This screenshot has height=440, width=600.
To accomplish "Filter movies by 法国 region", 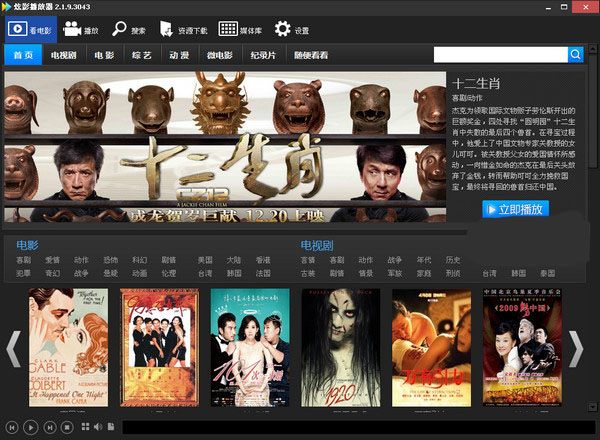I will pos(263,273).
